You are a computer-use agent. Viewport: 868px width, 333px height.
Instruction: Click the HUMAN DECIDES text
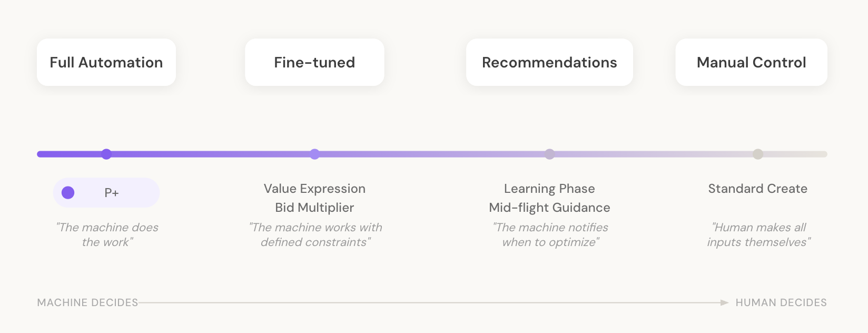pos(781,302)
